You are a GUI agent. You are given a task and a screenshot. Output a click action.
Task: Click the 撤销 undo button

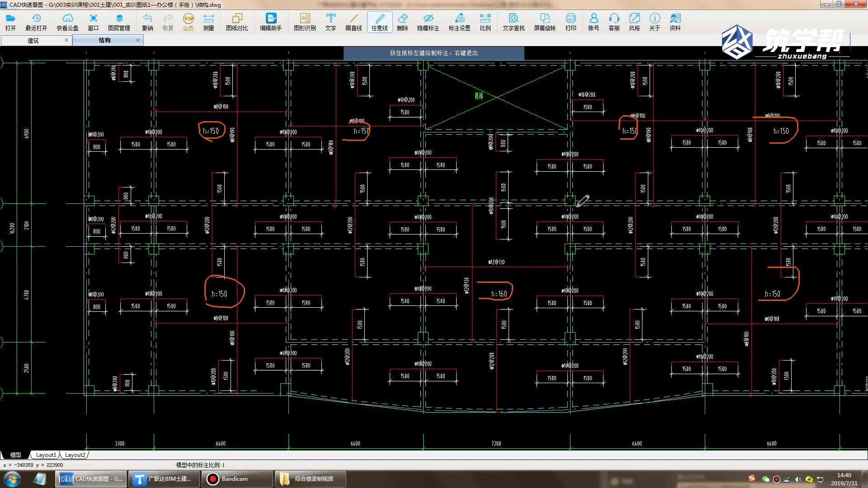(x=147, y=22)
